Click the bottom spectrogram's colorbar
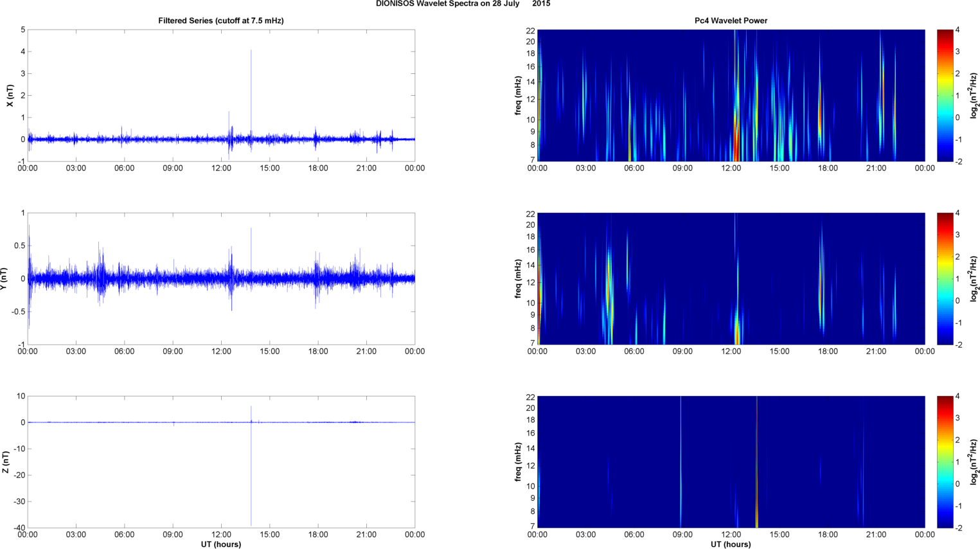Screen dimensions: 980x549 pyautogui.click(x=945, y=462)
